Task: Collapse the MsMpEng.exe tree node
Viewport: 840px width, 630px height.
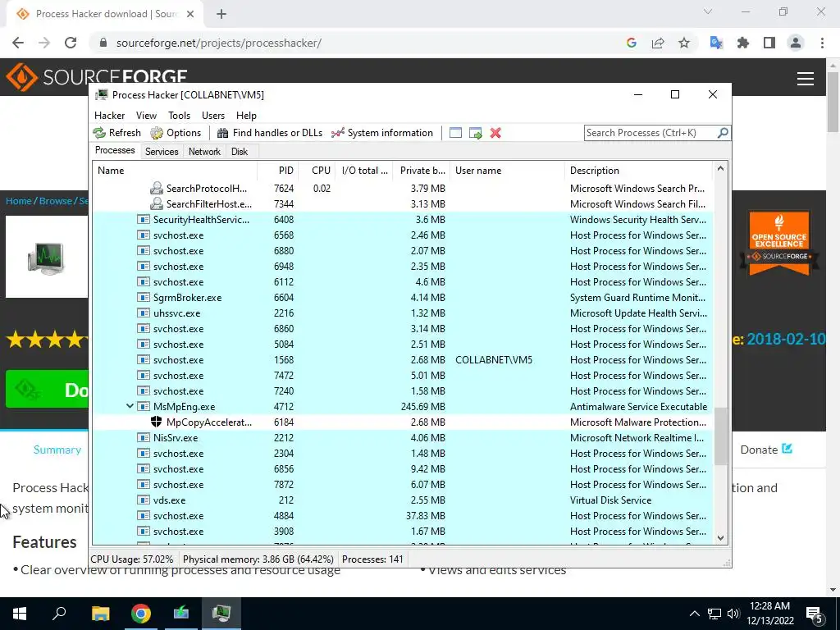Action: (x=130, y=406)
